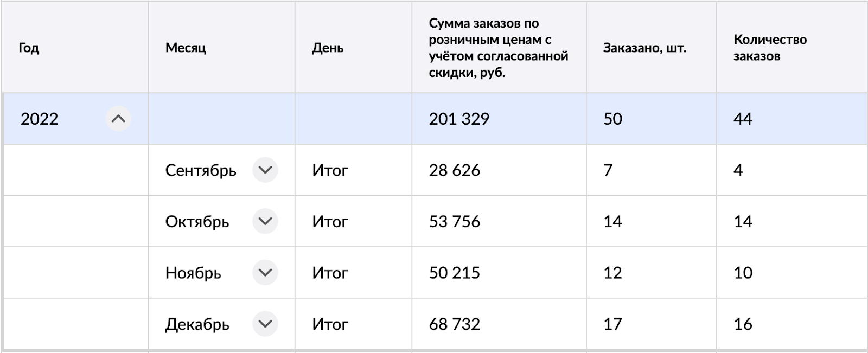This screenshot has width=868, height=353.
Task: Expand the Декабрь month row
Action: click(265, 324)
